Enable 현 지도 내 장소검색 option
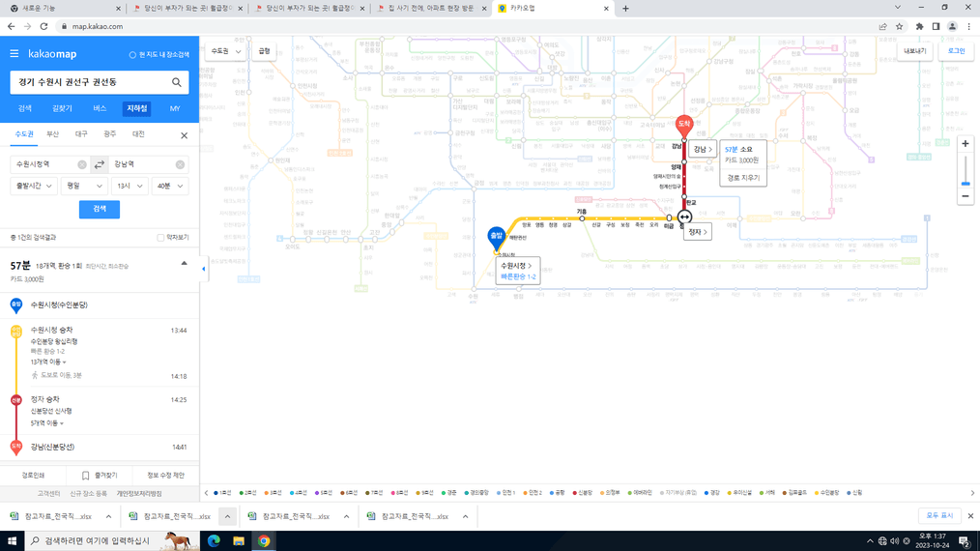Viewport: 980px width, 551px height. 159,55
